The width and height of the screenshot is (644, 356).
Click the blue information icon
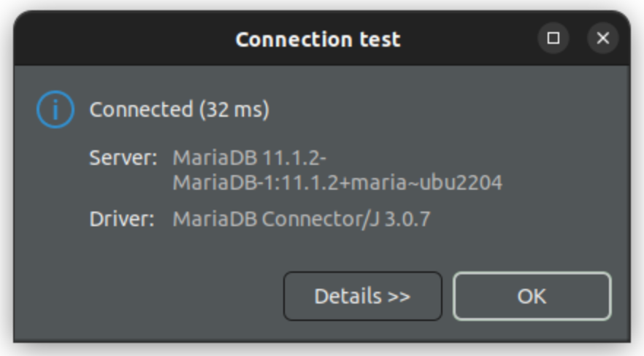point(55,110)
